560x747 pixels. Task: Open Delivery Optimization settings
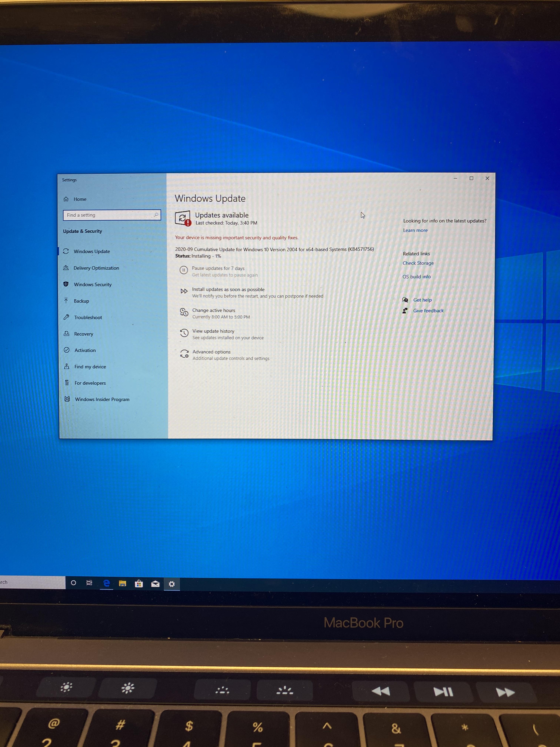96,268
